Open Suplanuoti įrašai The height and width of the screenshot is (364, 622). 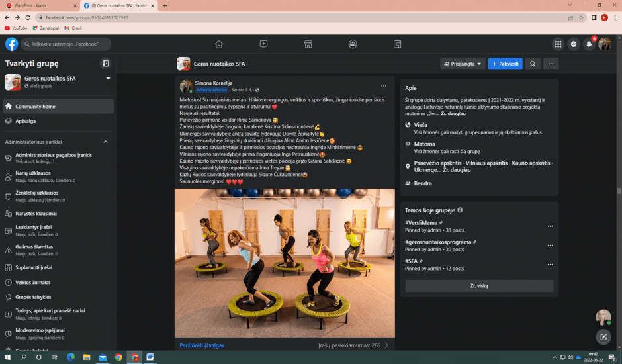(x=58, y=267)
